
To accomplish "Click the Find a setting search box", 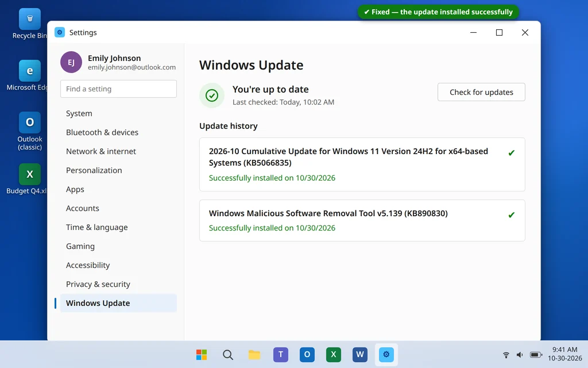I will [118, 89].
